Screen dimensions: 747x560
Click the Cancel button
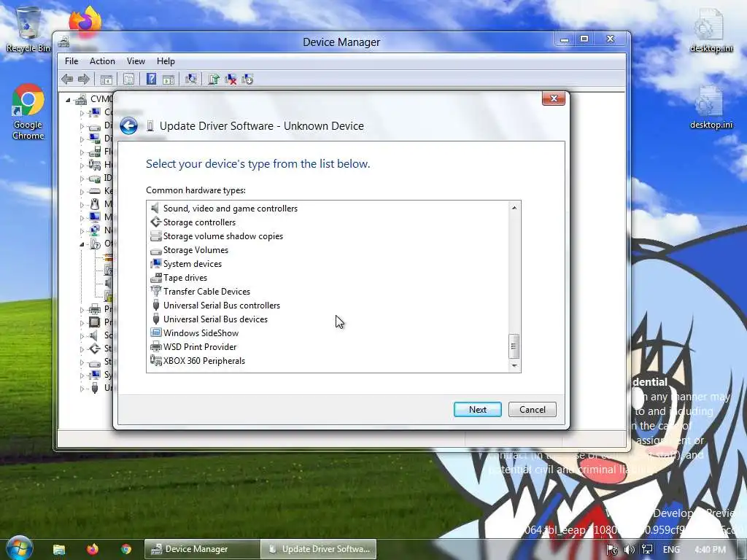pyautogui.click(x=532, y=410)
